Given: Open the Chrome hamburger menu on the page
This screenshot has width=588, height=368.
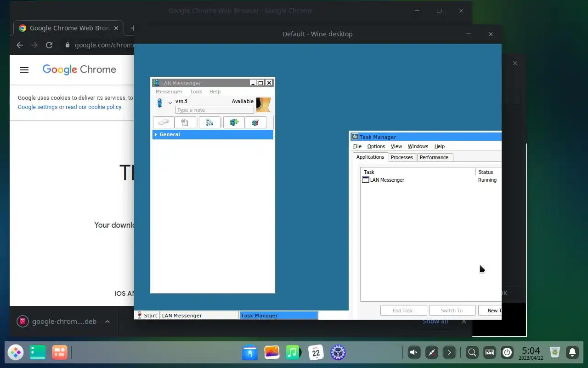Looking at the screenshot, I should (24, 70).
